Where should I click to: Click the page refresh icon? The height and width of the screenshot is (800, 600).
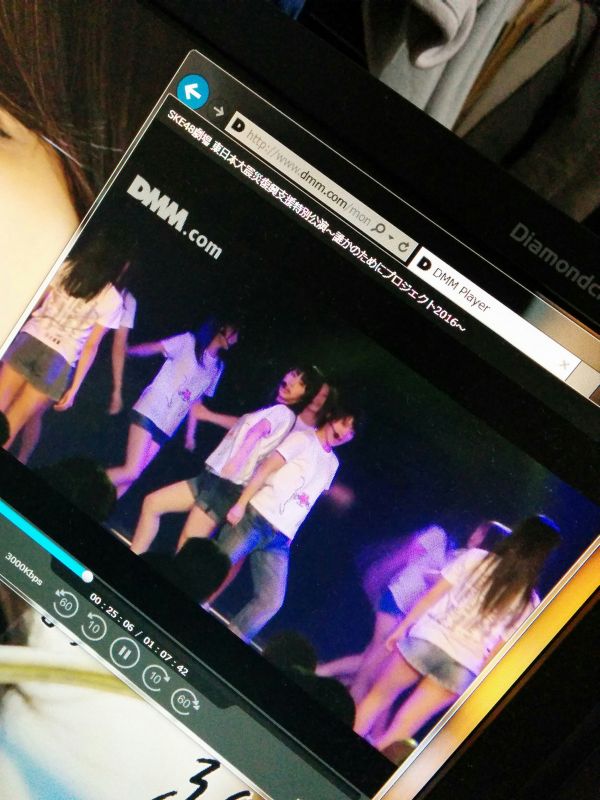click(403, 247)
